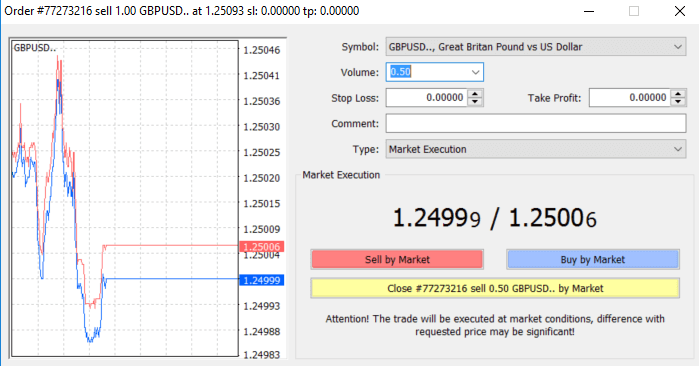Click the Comment text field
699x366 pixels.
535,123
